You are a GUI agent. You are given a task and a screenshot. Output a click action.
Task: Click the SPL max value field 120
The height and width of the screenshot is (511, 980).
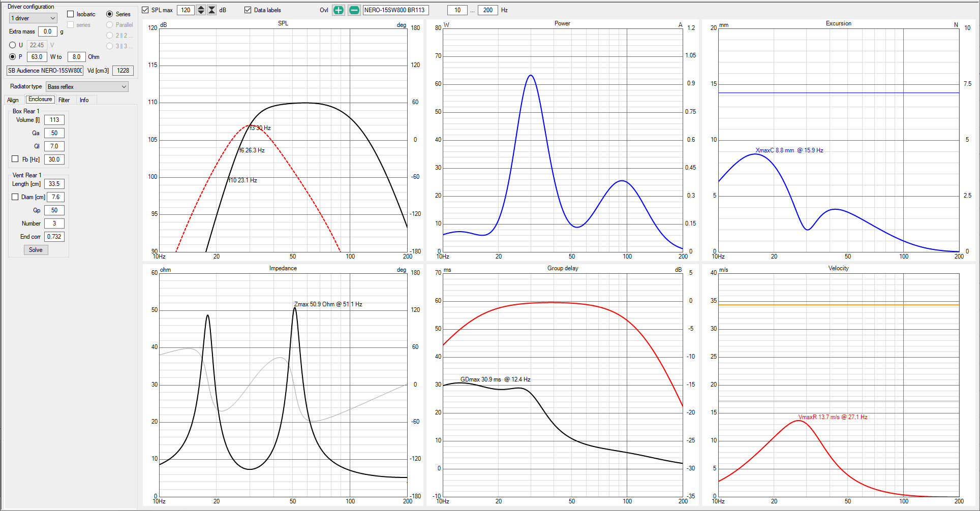pyautogui.click(x=186, y=10)
